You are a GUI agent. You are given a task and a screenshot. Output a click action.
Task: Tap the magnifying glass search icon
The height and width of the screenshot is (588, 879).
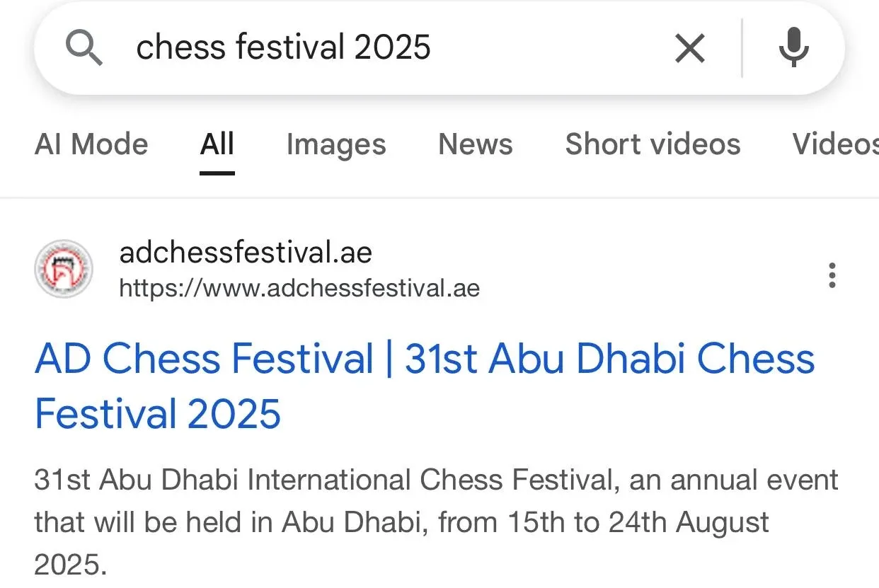(84, 47)
